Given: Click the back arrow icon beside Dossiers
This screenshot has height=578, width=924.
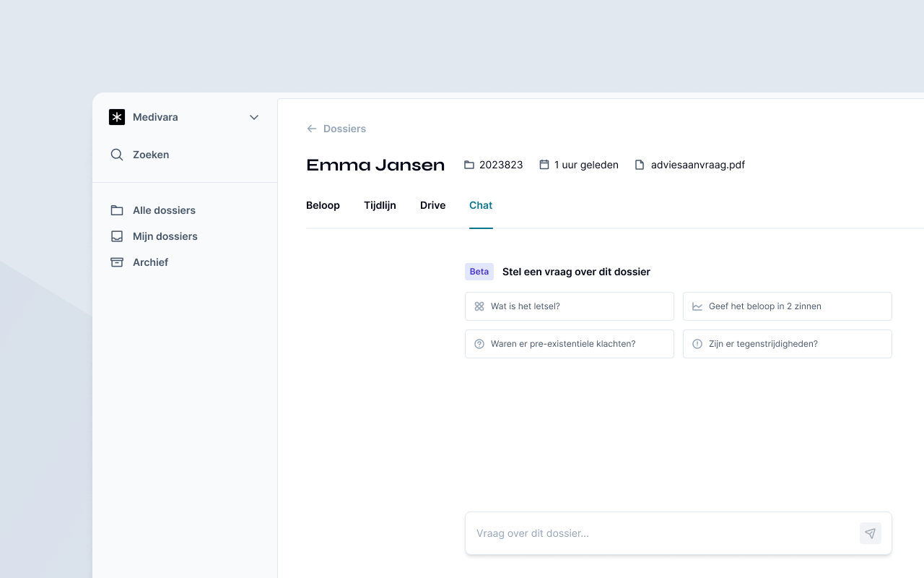Looking at the screenshot, I should [x=312, y=129].
